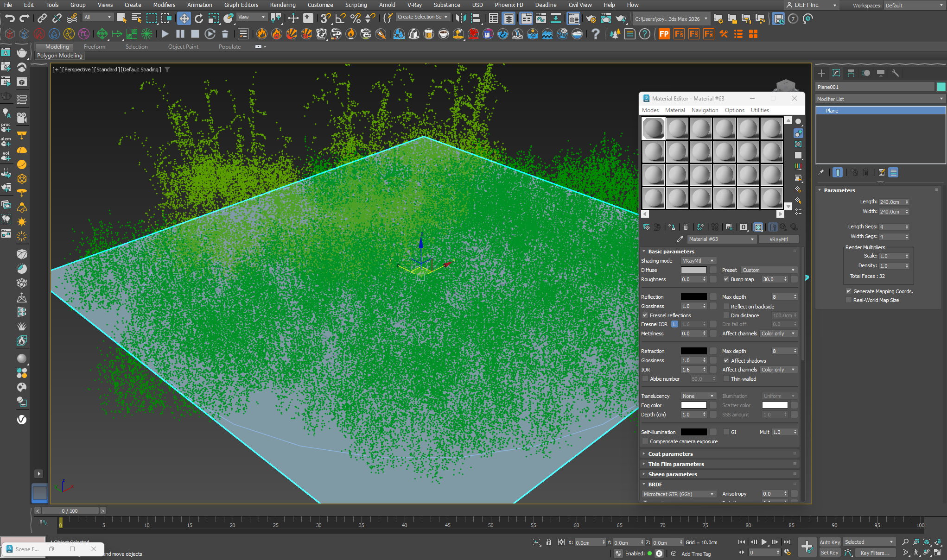The width and height of the screenshot is (947, 560).
Task: Select the Rotate tool icon
Action: [199, 19]
